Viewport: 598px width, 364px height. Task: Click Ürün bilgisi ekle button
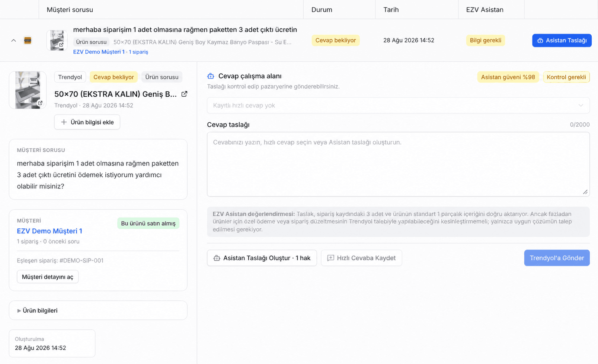[x=87, y=122]
